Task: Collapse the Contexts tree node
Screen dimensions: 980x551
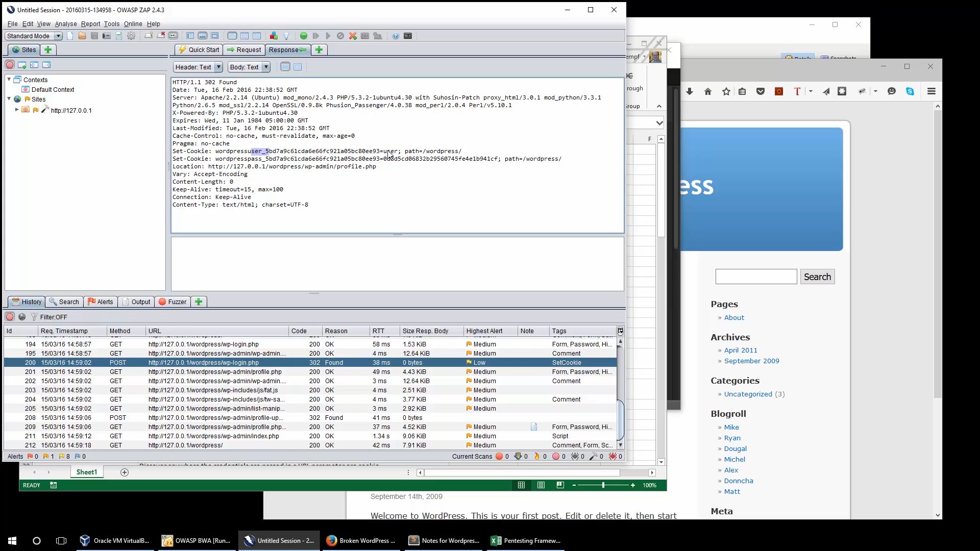Action: click(x=9, y=80)
